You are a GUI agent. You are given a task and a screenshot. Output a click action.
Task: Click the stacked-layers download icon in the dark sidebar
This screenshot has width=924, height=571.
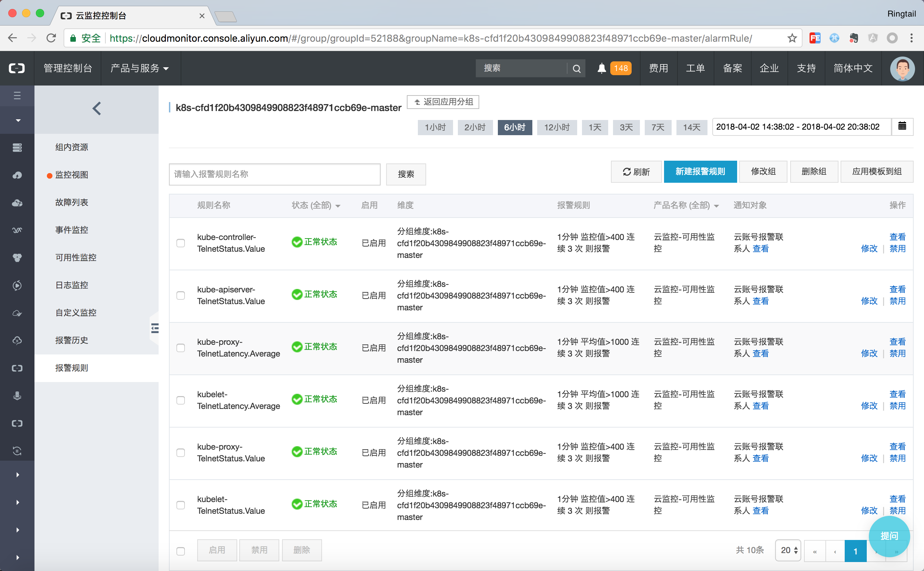tap(17, 396)
